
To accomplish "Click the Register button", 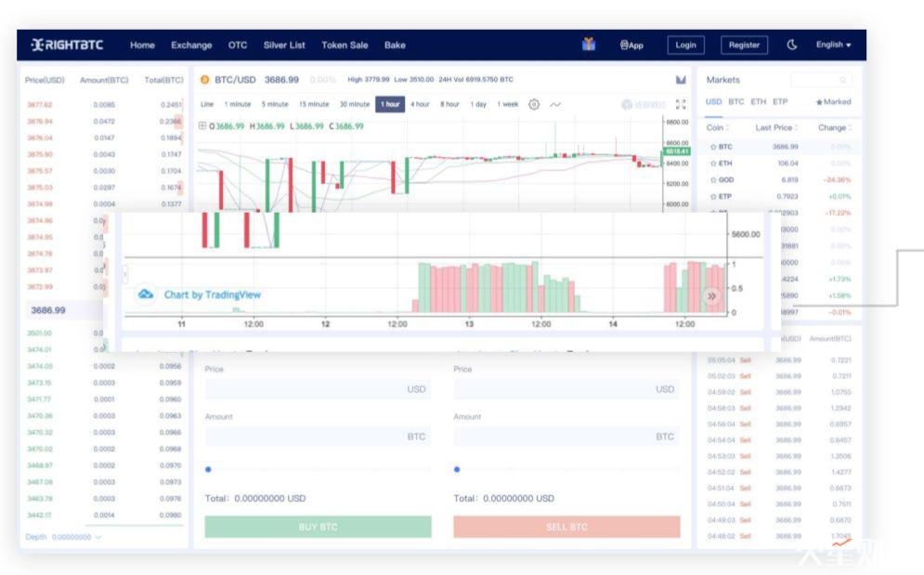I will [744, 45].
